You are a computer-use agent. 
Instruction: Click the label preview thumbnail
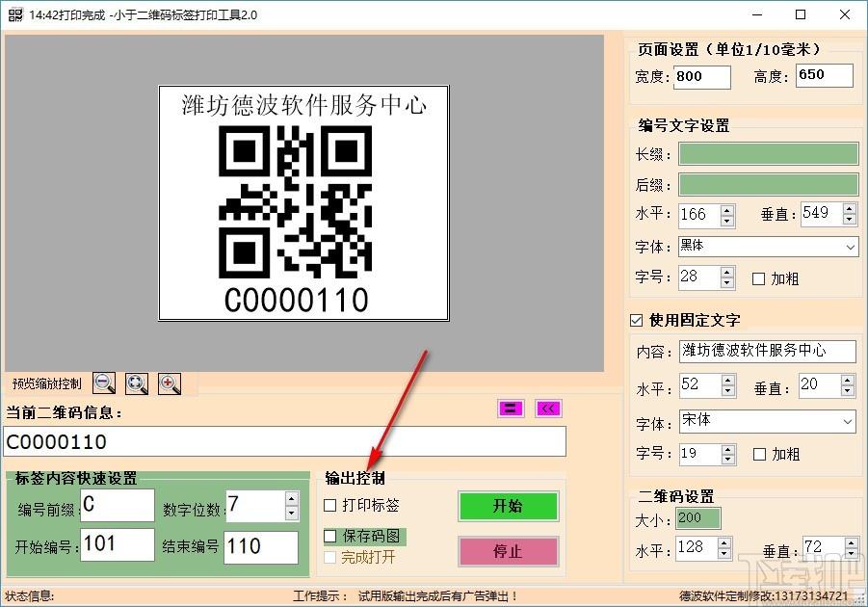point(303,203)
